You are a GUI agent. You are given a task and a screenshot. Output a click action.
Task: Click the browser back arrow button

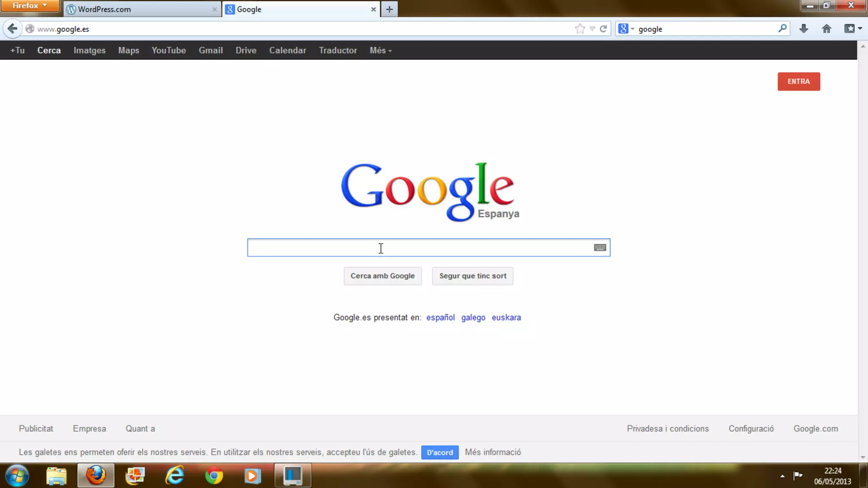point(12,29)
